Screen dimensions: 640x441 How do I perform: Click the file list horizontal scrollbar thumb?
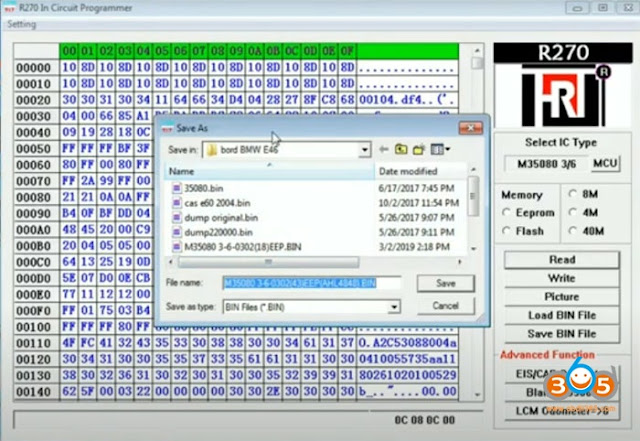point(269,262)
